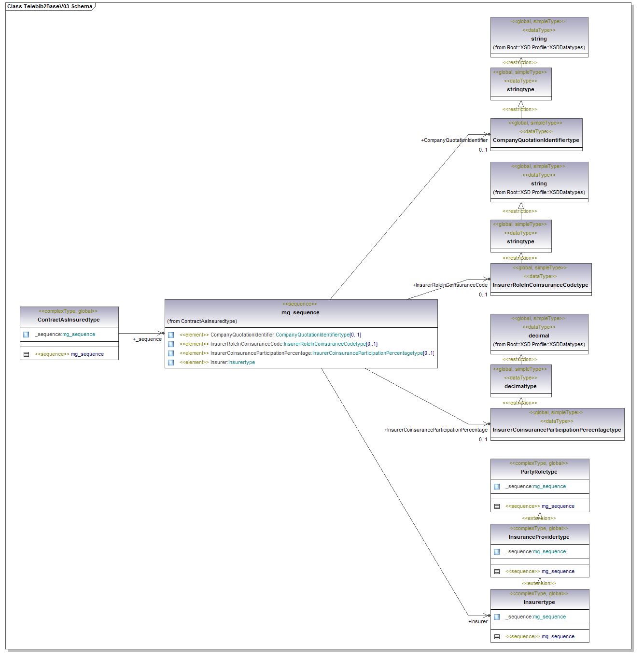Image resolution: width=644 pixels, height=659 pixels.
Task: Click the mg_sequence type link in ContractAsInsuredtype
Action: [x=79, y=335]
